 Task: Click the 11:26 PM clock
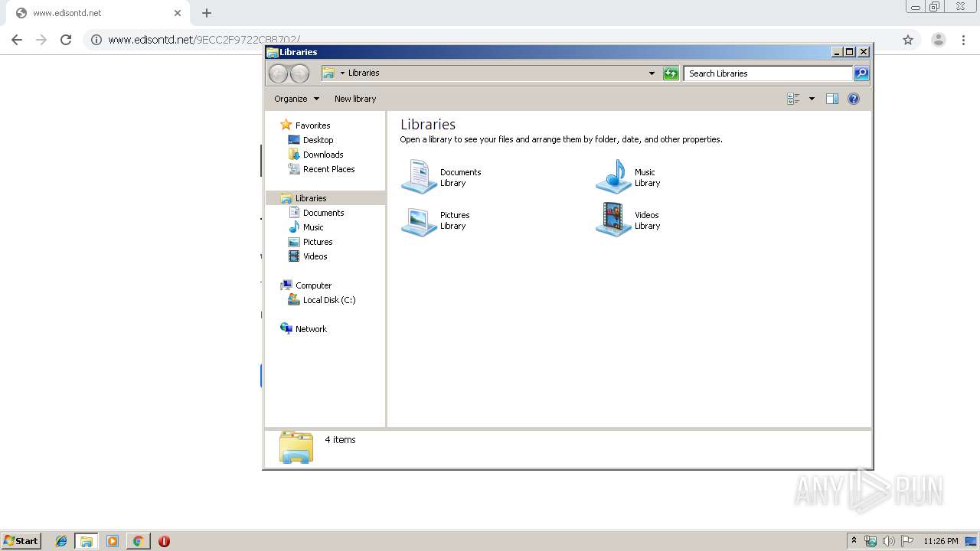coord(941,541)
